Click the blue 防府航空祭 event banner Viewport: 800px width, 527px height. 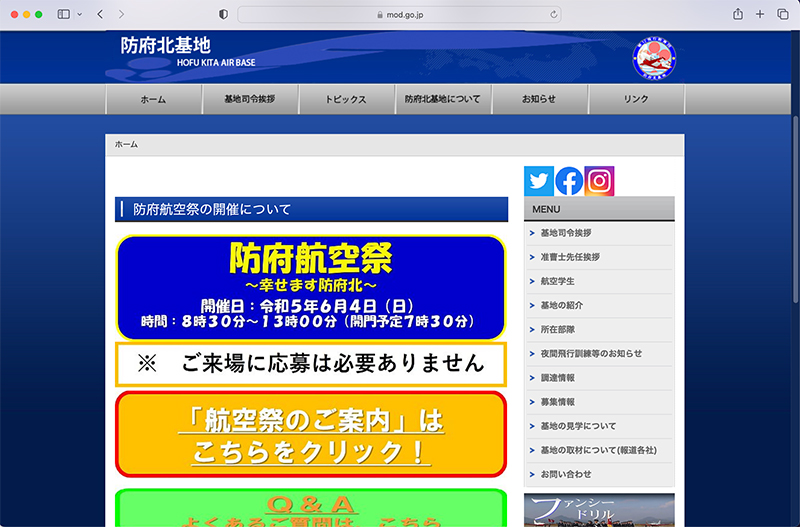tap(311, 288)
